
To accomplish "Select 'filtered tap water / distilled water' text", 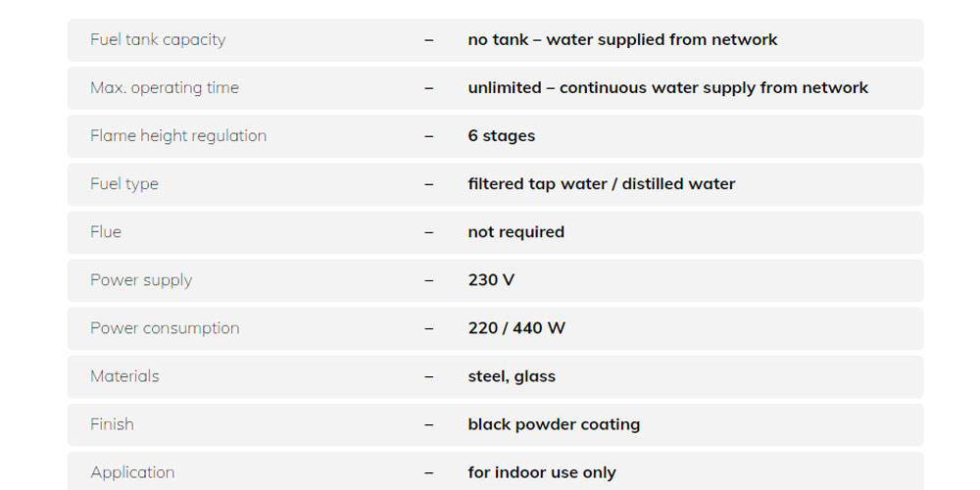I will [x=601, y=184].
